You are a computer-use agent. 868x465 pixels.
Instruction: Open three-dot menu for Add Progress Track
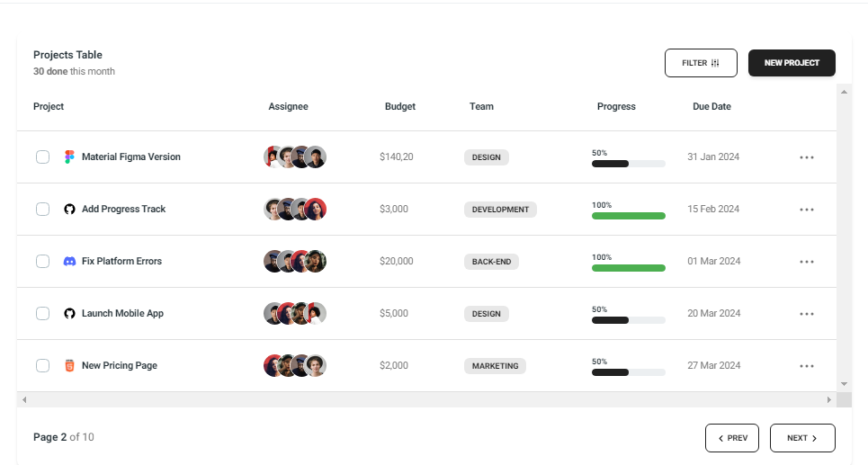(807, 210)
